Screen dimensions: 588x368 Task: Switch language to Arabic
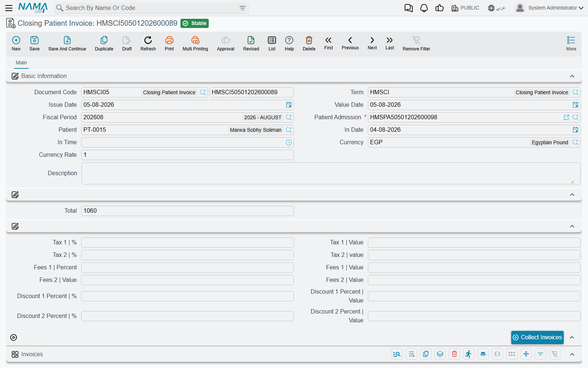point(497,8)
